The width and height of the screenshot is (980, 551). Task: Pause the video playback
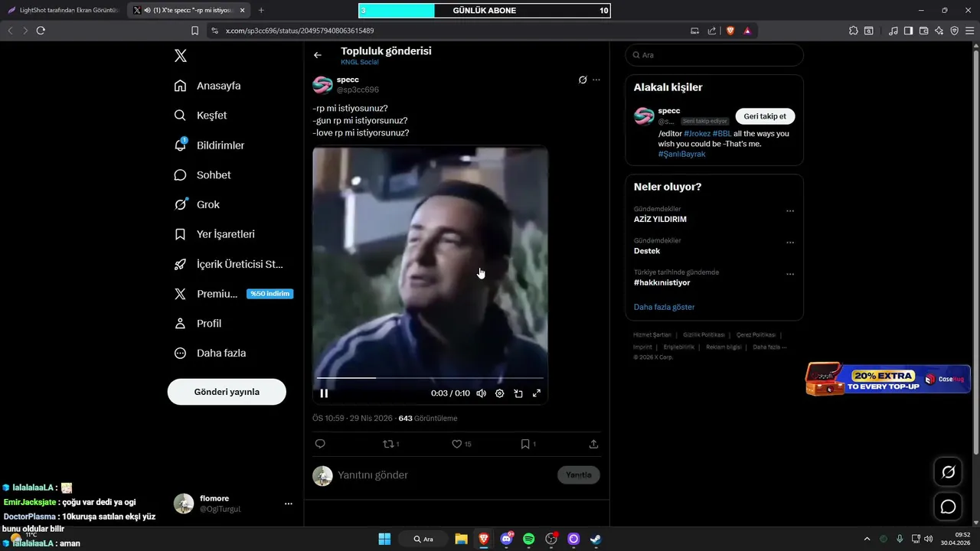click(x=324, y=393)
